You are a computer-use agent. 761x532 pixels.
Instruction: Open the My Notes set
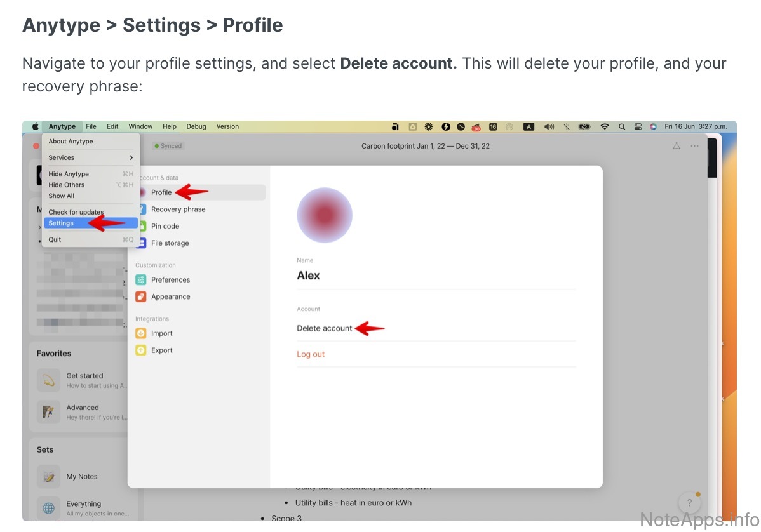(x=81, y=477)
